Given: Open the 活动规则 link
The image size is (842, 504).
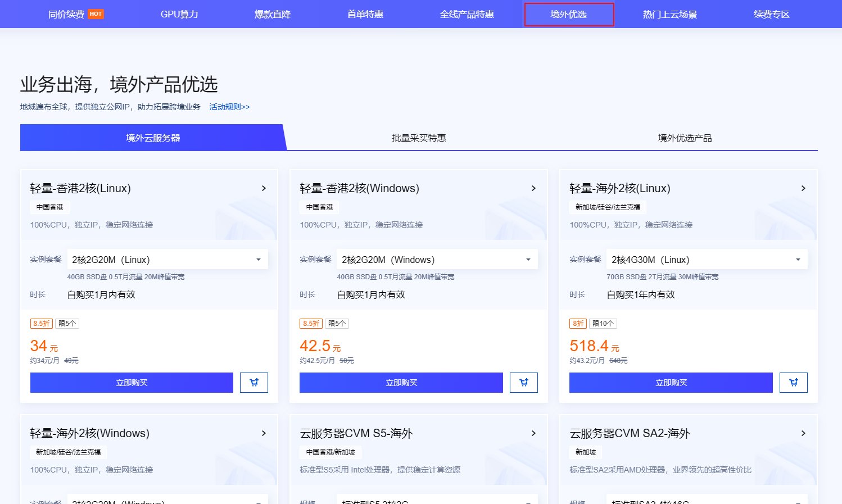Looking at the screenshot, I should (230, 106).
